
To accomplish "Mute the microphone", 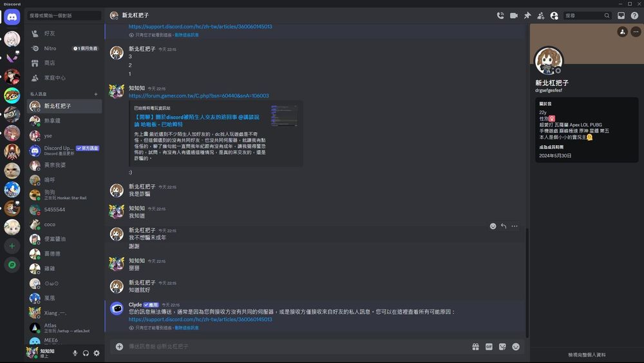I will pos(75,353).
